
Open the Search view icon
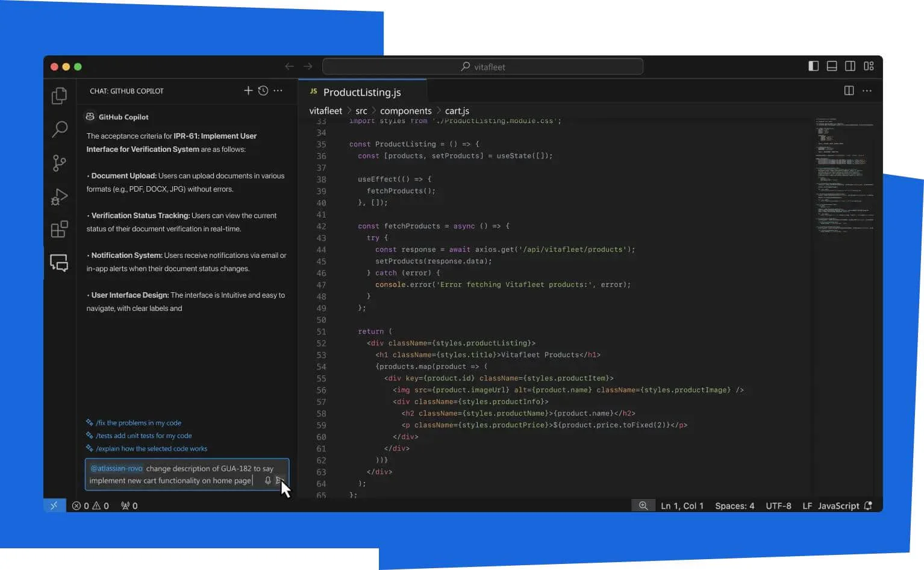click(59, 129)
